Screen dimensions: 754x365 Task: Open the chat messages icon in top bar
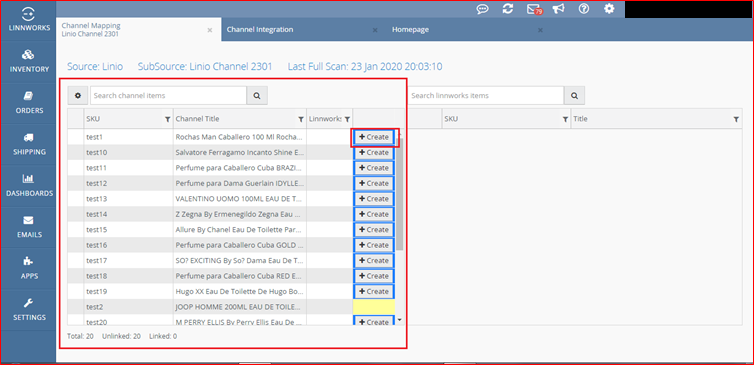[482, 9]
